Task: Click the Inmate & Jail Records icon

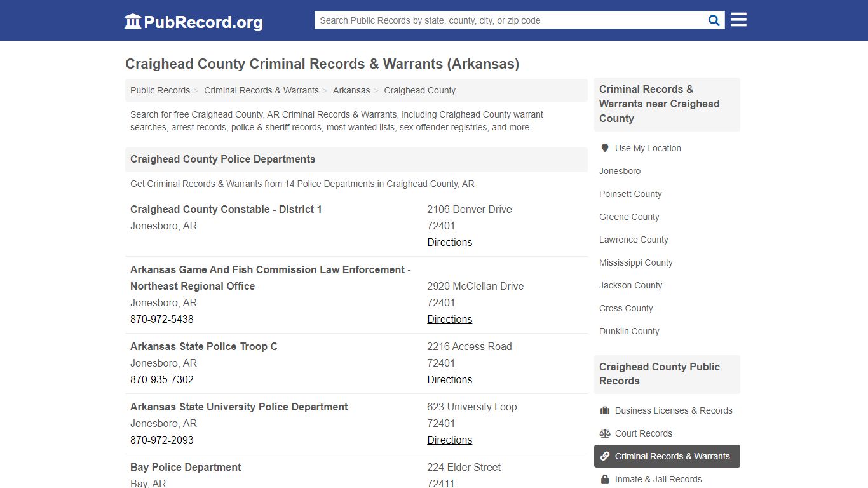Action: [x=605, y=479]
